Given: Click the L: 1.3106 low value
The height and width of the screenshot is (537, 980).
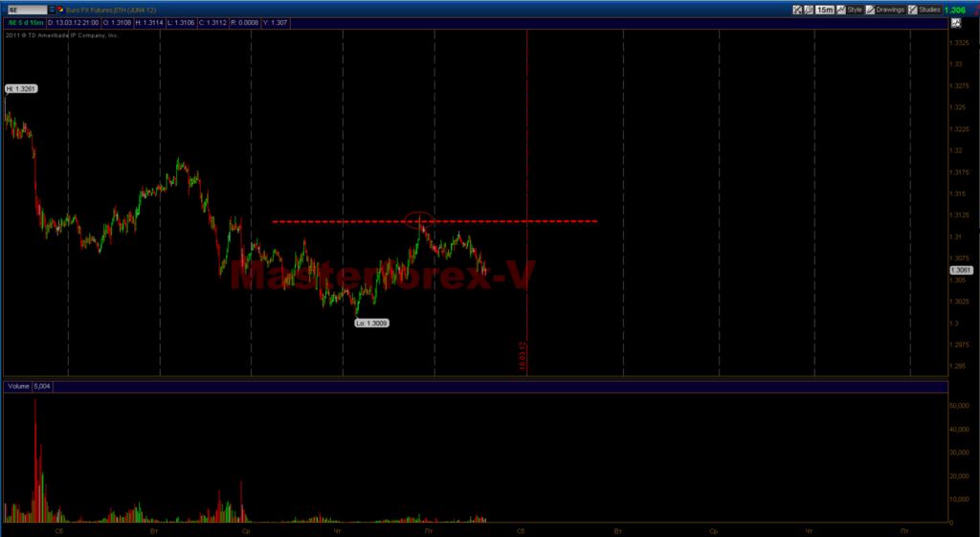Looking at the screenshot, I should (181, 23).
